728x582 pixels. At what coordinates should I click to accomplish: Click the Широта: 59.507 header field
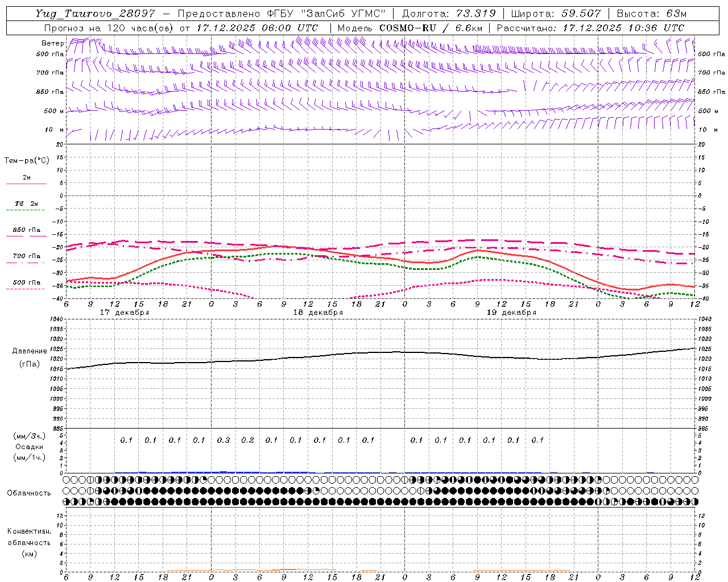pos(556,14)
